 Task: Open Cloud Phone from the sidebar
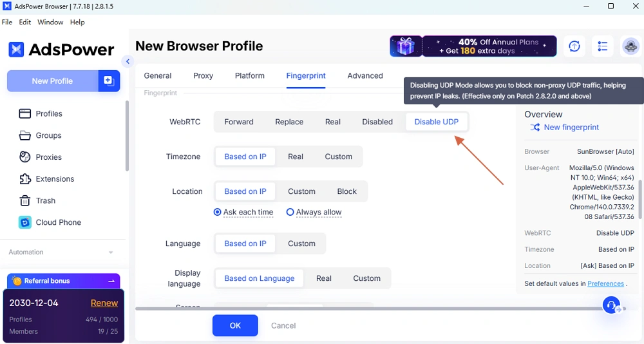58,222
